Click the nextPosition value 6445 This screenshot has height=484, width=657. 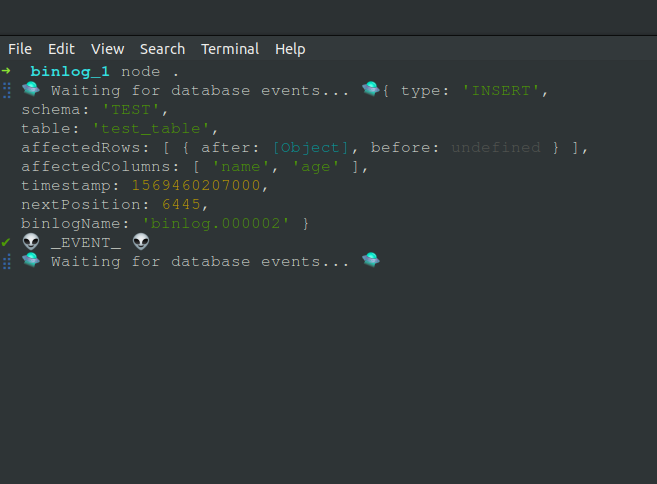pos(181,204)
